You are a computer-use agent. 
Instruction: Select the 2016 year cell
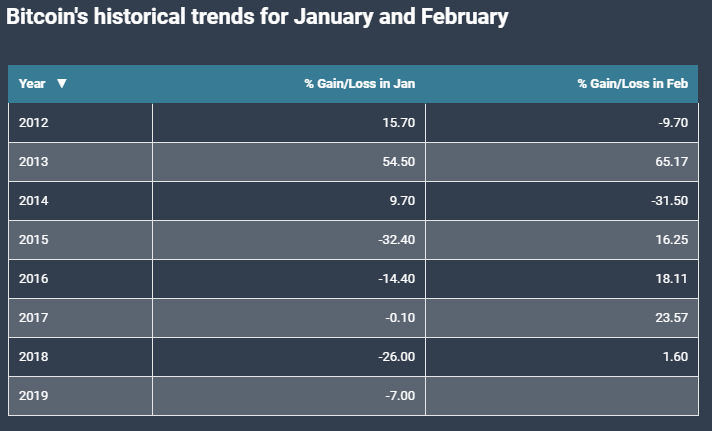click(33, 279)
